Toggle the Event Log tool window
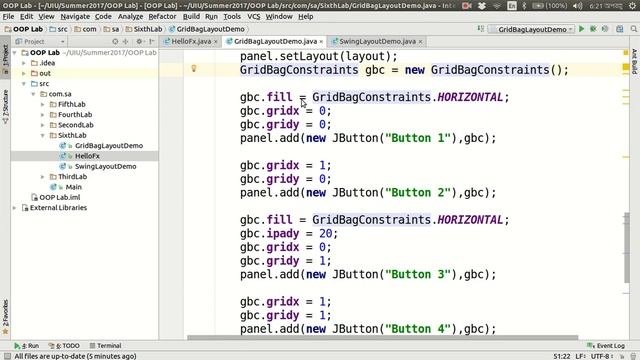The height and width of the screenshot is (360, 640). [606, 346]
